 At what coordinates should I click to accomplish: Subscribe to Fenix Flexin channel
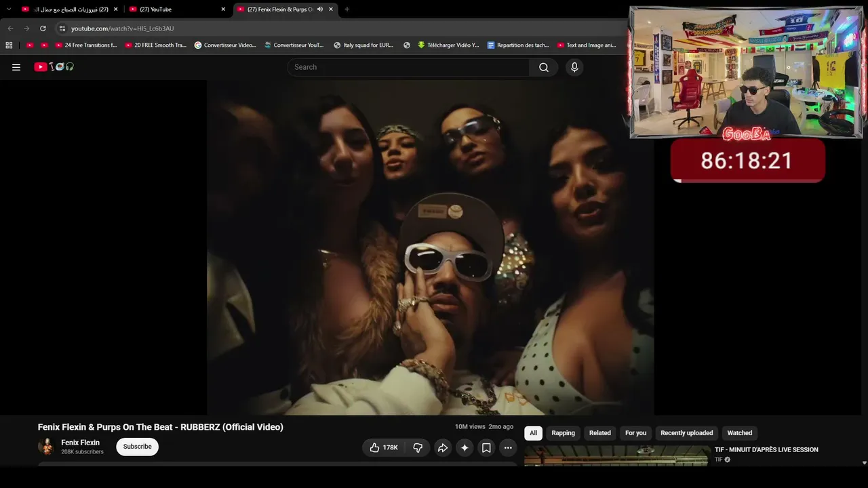137,447
